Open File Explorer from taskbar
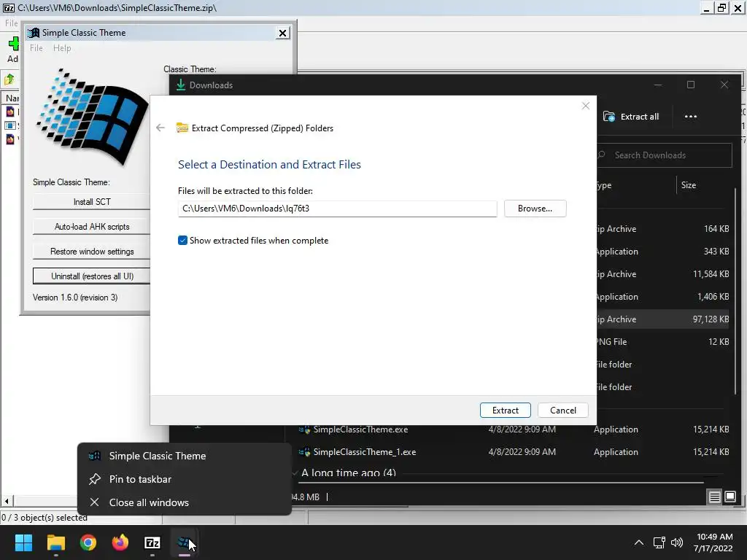747x560 pixels. click(55, 542)
